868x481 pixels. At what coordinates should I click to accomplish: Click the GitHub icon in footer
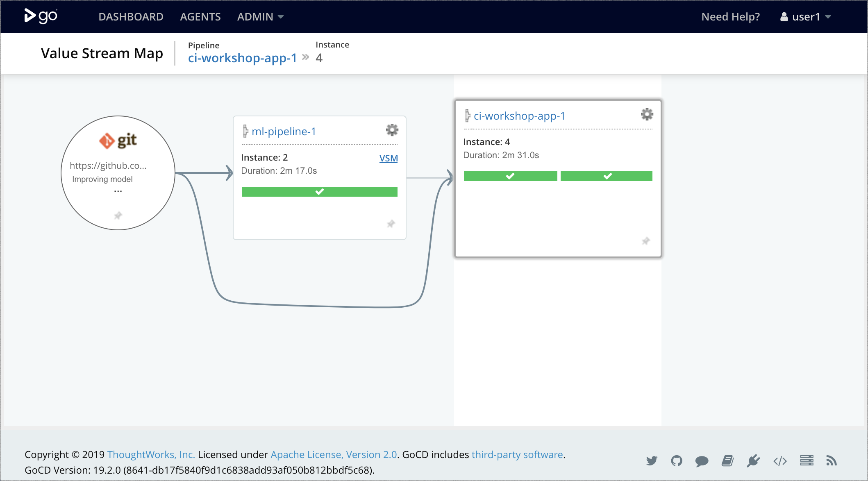(x=677, y=461)
